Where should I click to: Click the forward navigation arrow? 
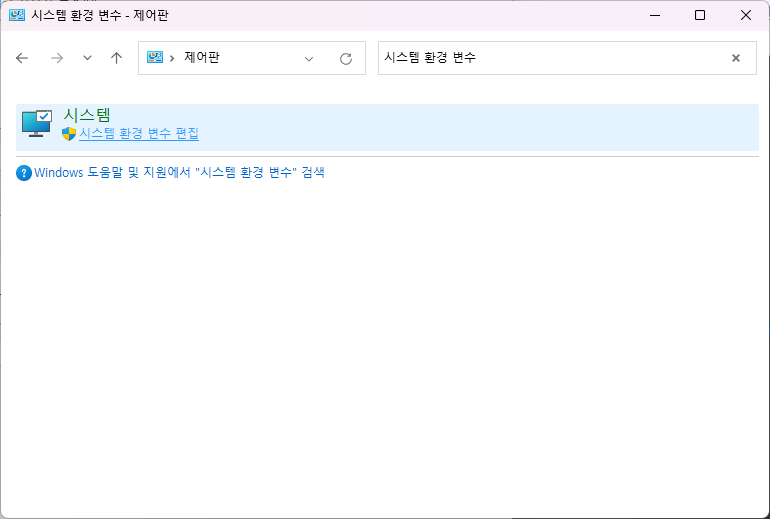pyautogui.click(x=57, y=58)
